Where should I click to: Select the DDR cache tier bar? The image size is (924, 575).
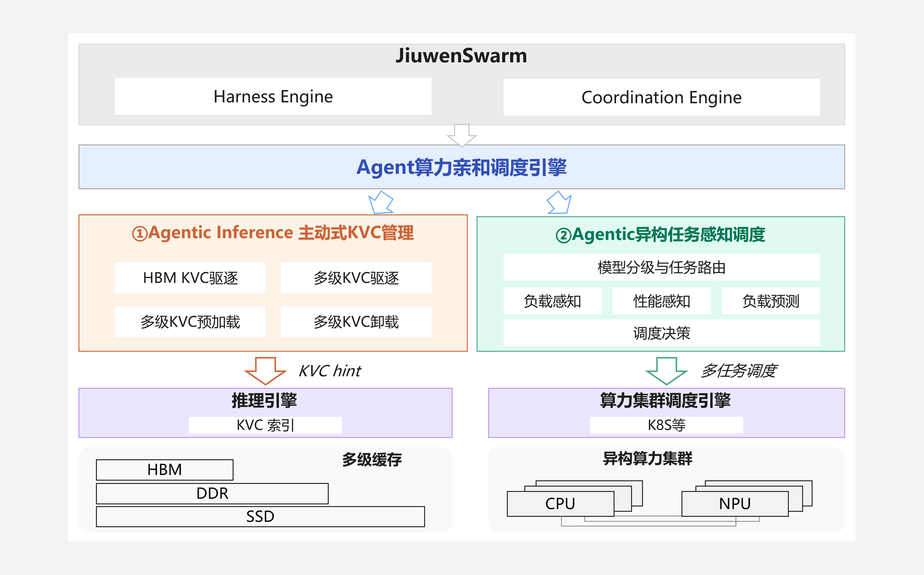[x=212, y=494]
